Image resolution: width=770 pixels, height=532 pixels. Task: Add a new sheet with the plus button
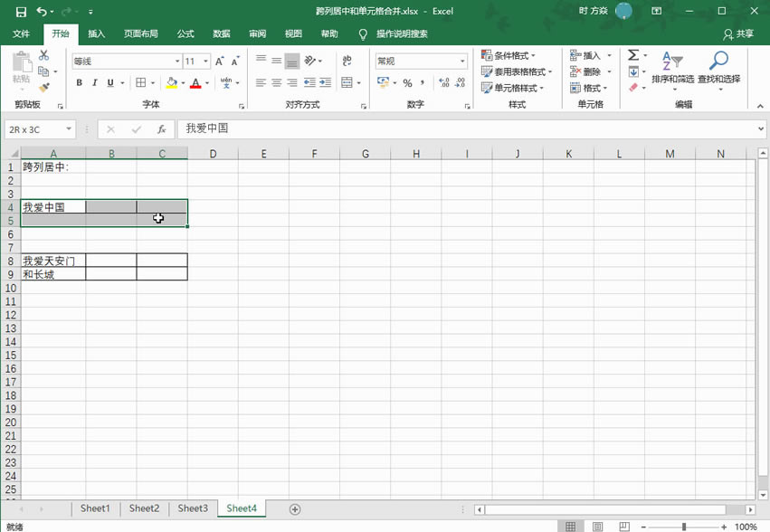click(294, 508)
